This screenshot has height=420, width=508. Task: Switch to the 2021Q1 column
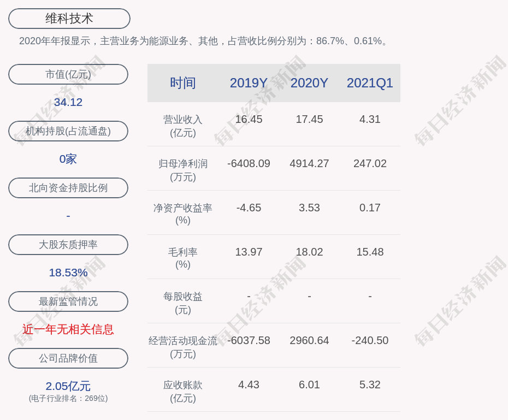pyautogui.click(x=370, y=83)
